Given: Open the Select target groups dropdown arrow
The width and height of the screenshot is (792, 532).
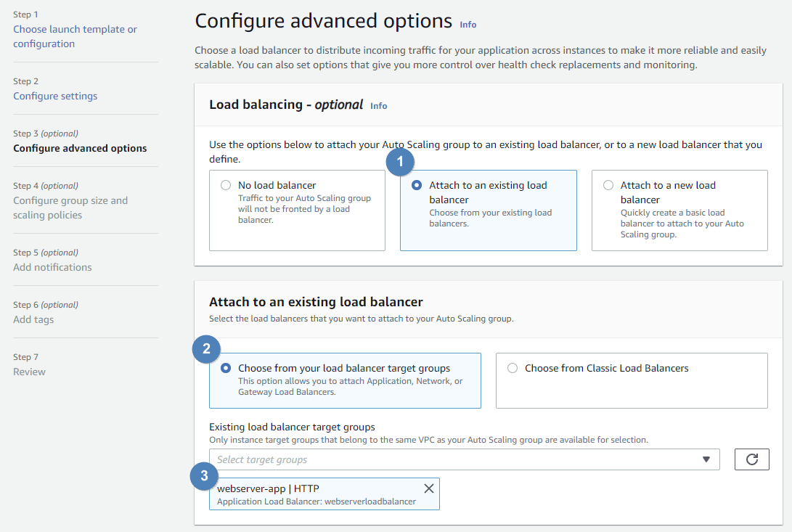Looking at the screenshot, I should click(706, 459).
